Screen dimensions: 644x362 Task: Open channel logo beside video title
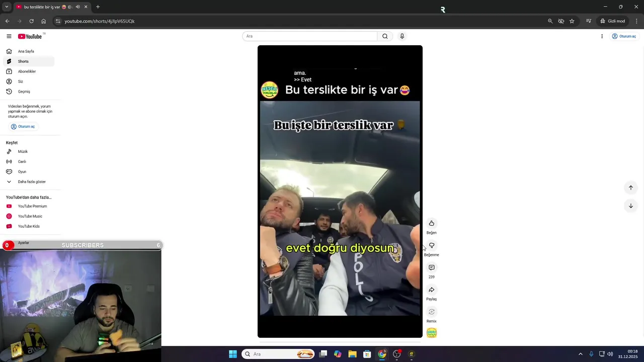coord(269,90)
